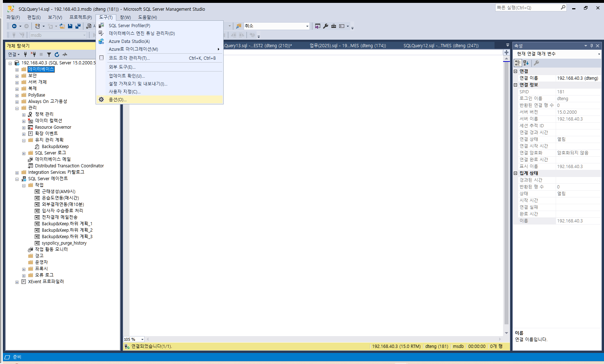Open the 편집(E) menu
This screenshot has height=364, width=604.
pyautogui.click(x=34, y=17)
